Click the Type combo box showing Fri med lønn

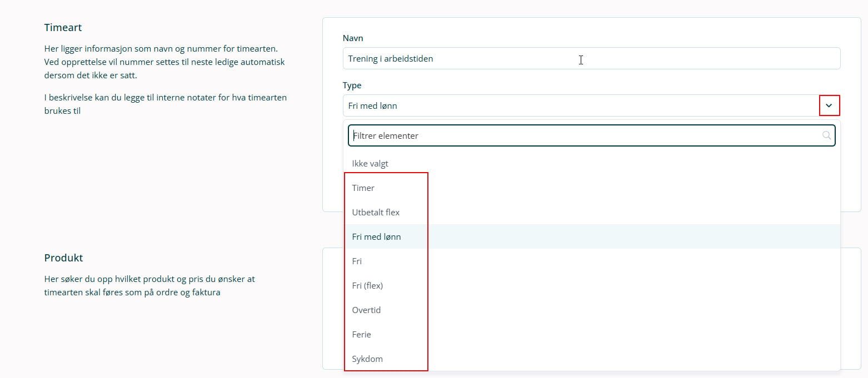(x=578, y=105)
